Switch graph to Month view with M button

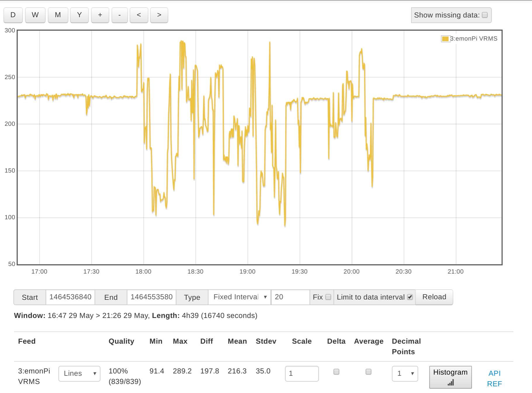[x=58, y=15]
